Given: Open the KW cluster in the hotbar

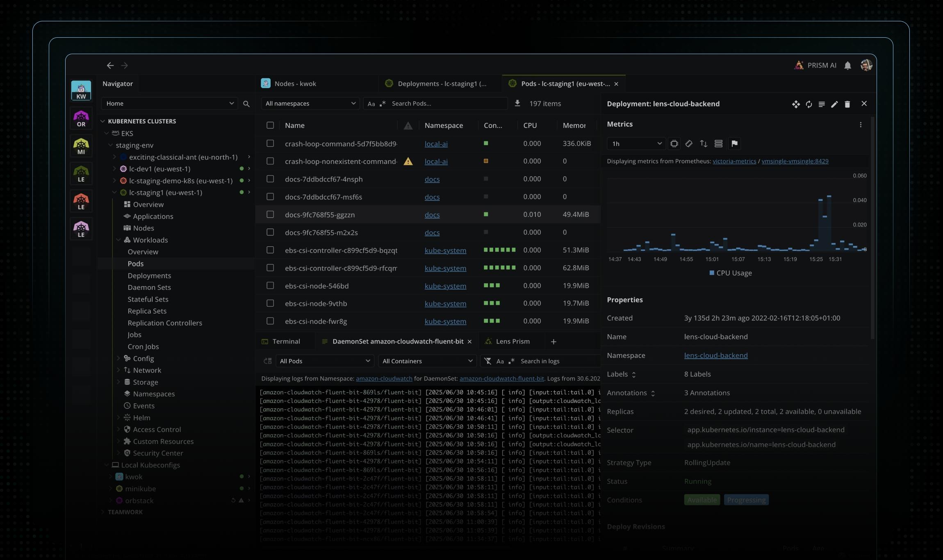Looking at the screenshot, I should click(81, 91).
